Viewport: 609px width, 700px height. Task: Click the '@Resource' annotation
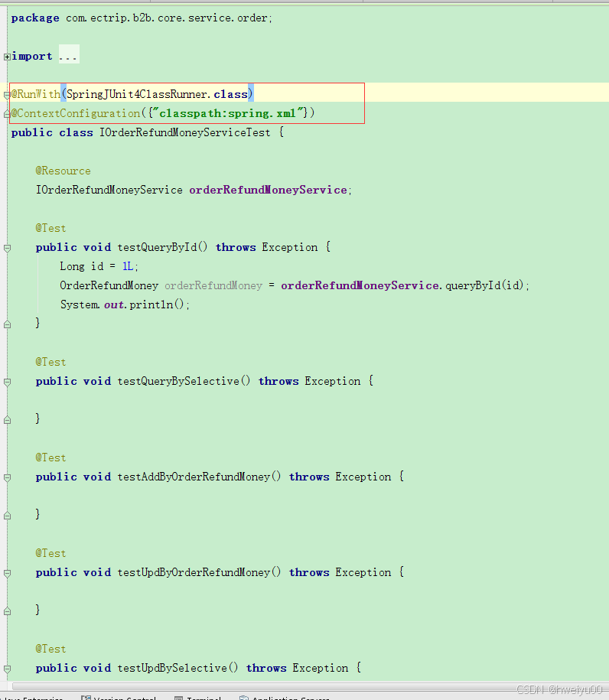[63, 171]
